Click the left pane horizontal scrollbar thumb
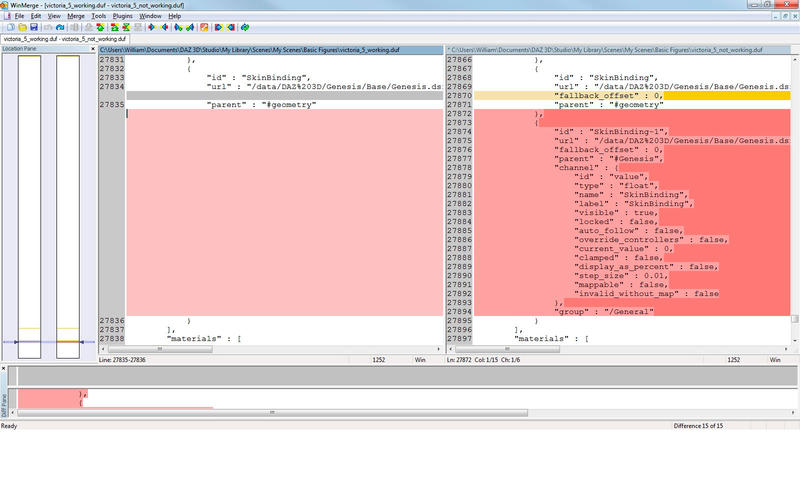 pos(160,349)
